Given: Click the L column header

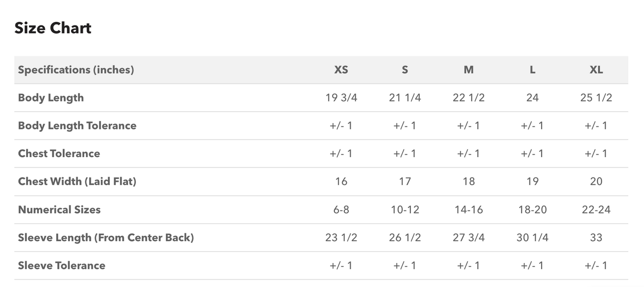Looking at the screenshot, I should click(x=532, y=70).
